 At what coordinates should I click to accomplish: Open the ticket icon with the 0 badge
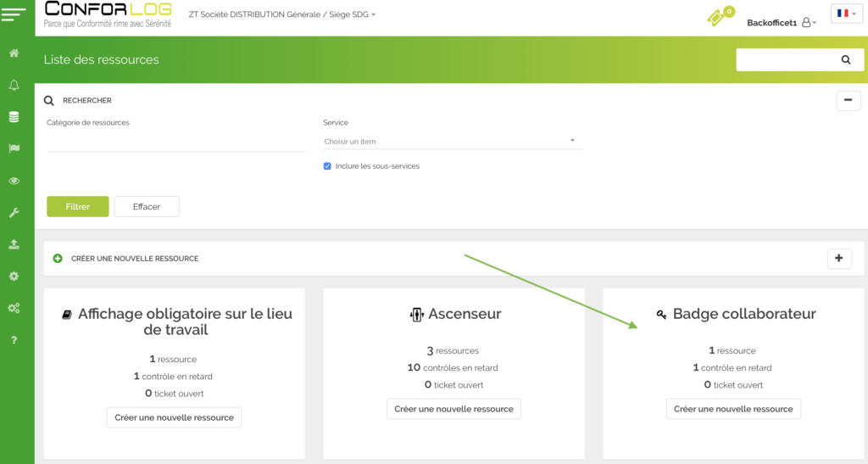tap(719, 17)
